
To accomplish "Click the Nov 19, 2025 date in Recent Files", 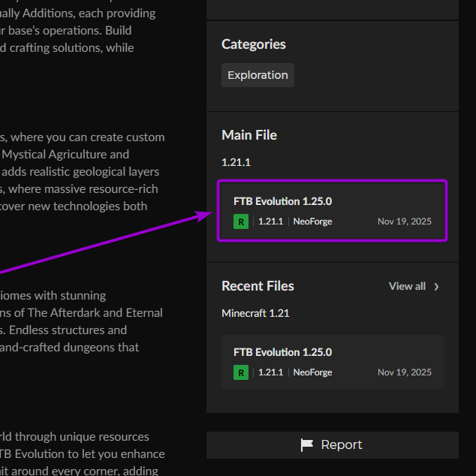I will coord(405,372).
